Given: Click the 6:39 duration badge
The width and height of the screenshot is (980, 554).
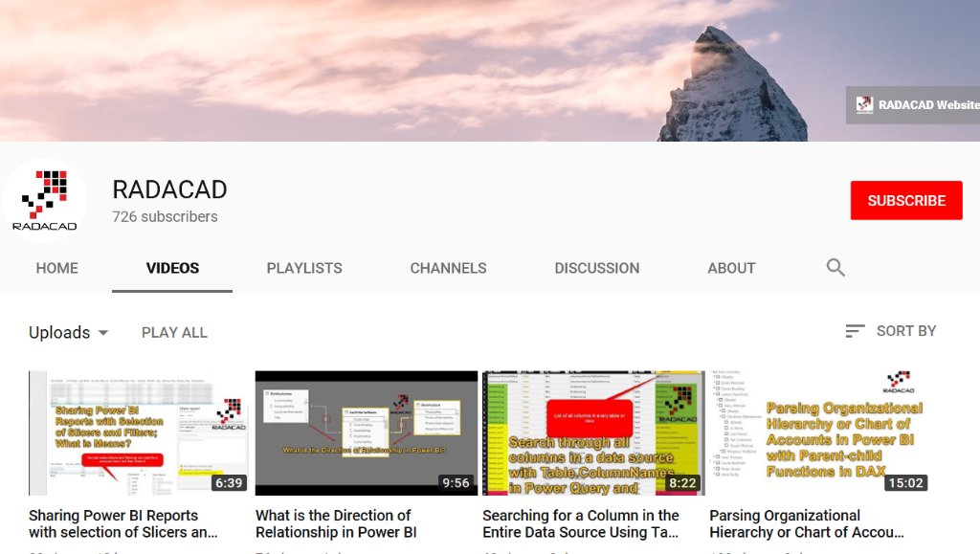Looking at the screenshot, I should pos(229,483).
